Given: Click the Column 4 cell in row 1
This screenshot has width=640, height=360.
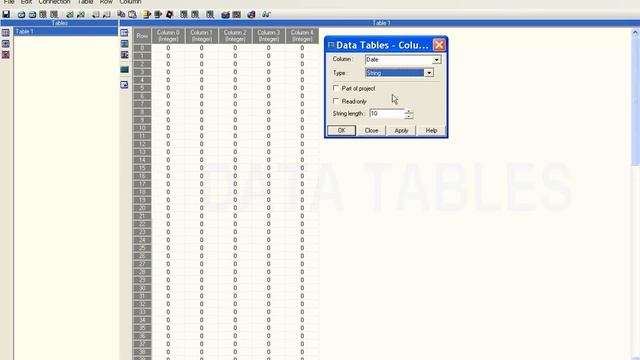Looking at the screenshot, I should (x=302, y=56).
